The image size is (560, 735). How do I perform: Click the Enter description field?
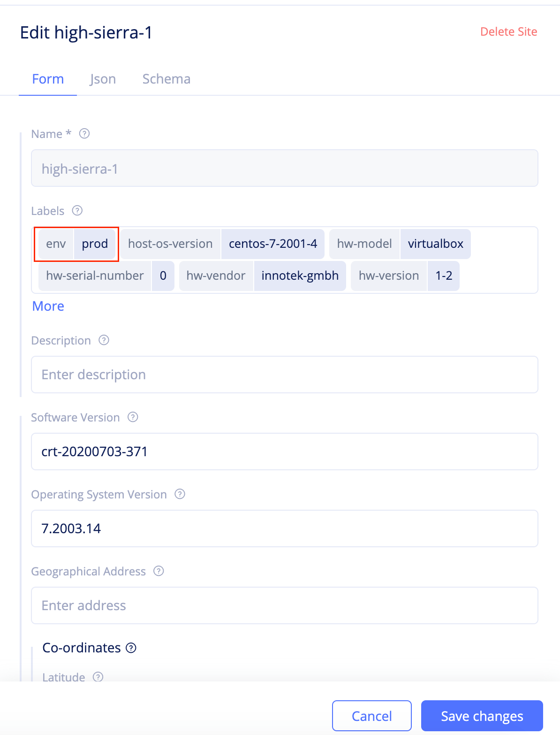point(284,375)
